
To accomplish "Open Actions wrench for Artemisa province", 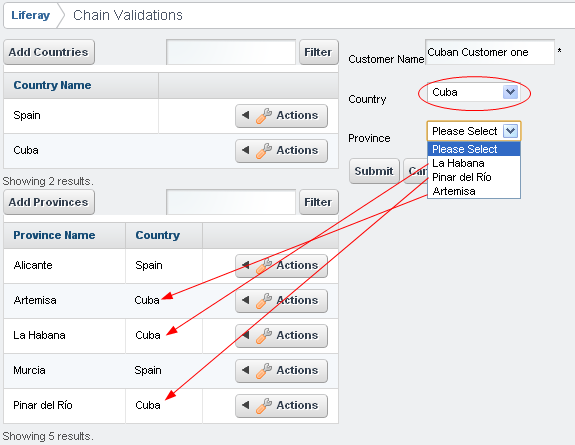I will (281, 300).
